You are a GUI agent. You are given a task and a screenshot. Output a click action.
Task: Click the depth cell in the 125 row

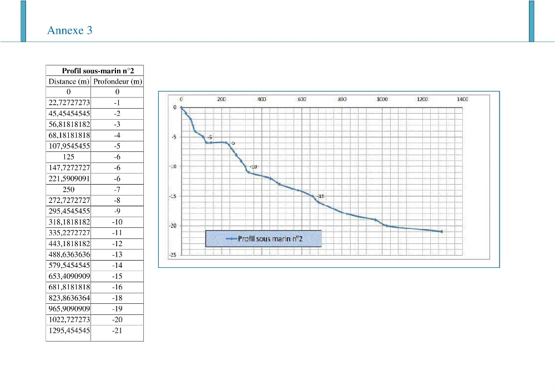pyautogui.click(x=117, y=157)
